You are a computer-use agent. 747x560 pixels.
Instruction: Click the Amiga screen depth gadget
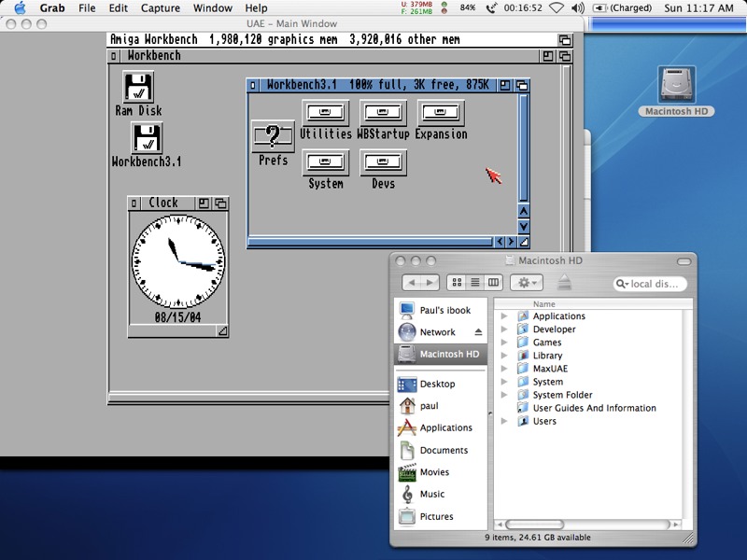click(x=565, y=40)
